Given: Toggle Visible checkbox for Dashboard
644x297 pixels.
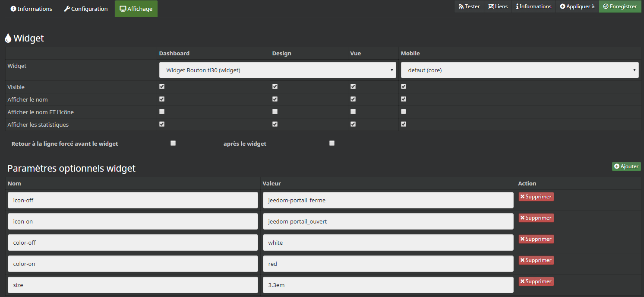Looking at the screenshot, I should 162,86.
